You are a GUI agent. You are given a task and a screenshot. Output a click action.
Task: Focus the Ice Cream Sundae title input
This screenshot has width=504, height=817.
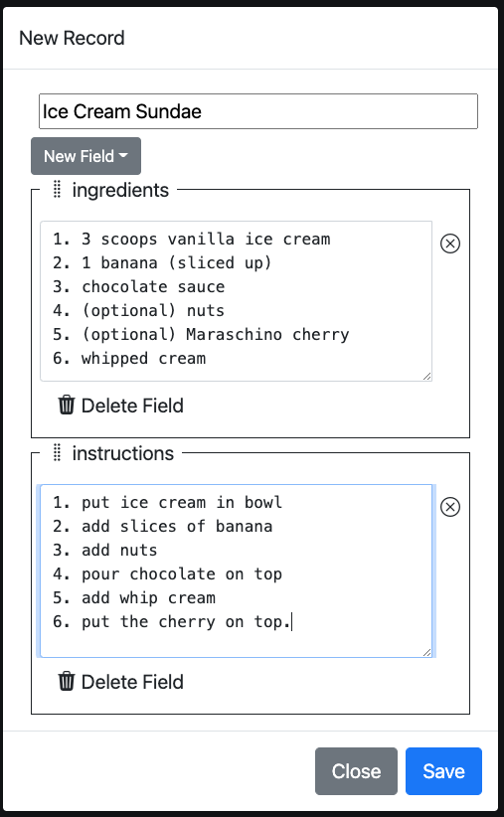coord(258,111)
